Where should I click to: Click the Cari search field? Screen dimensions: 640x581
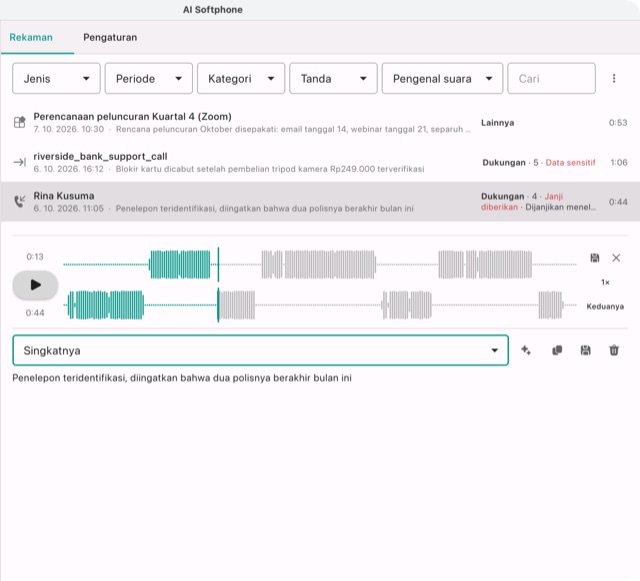[x=551, y=78]
